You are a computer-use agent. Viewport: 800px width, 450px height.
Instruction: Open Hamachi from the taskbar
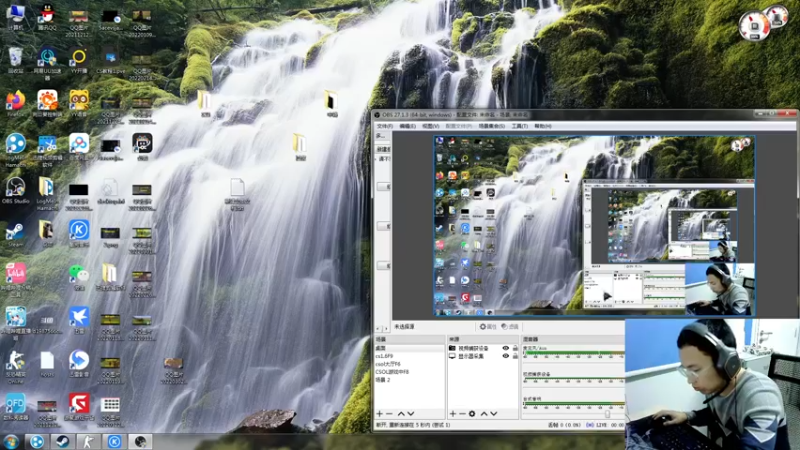coord(37,441)
